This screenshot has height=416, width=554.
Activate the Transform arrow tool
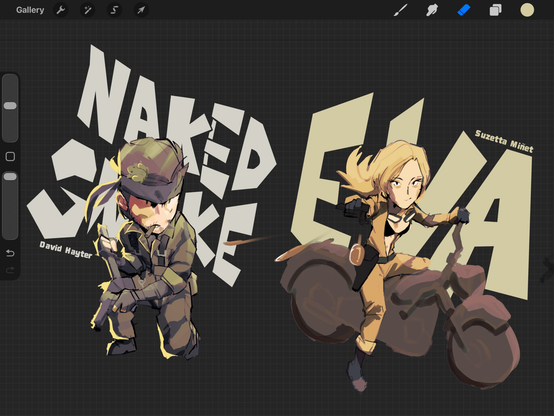tap(141, 10)
